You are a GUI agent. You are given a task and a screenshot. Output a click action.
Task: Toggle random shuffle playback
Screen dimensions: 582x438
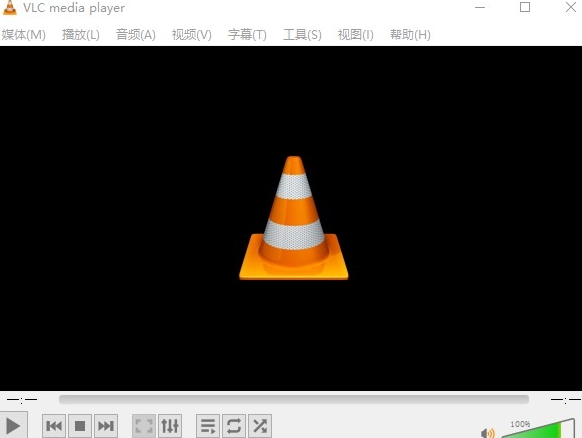[x=260, y=426]
